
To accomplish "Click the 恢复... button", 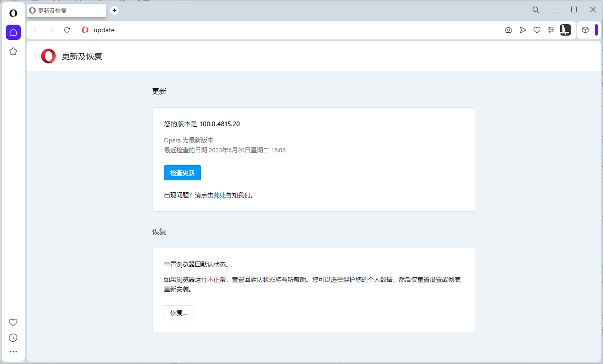I will (x=179, y=313).
